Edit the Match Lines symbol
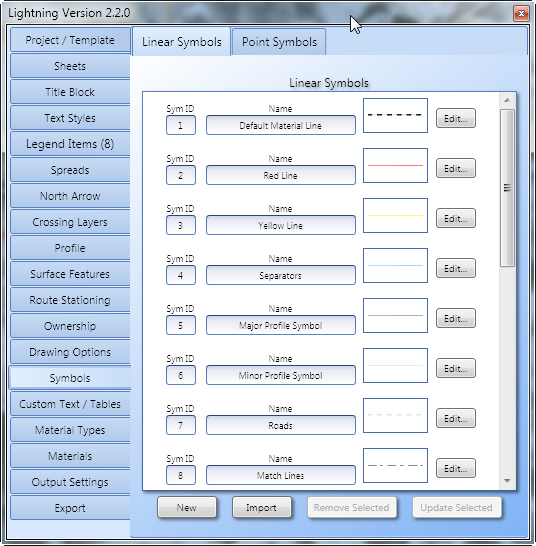536x546 pixels. tap(456, 468)
